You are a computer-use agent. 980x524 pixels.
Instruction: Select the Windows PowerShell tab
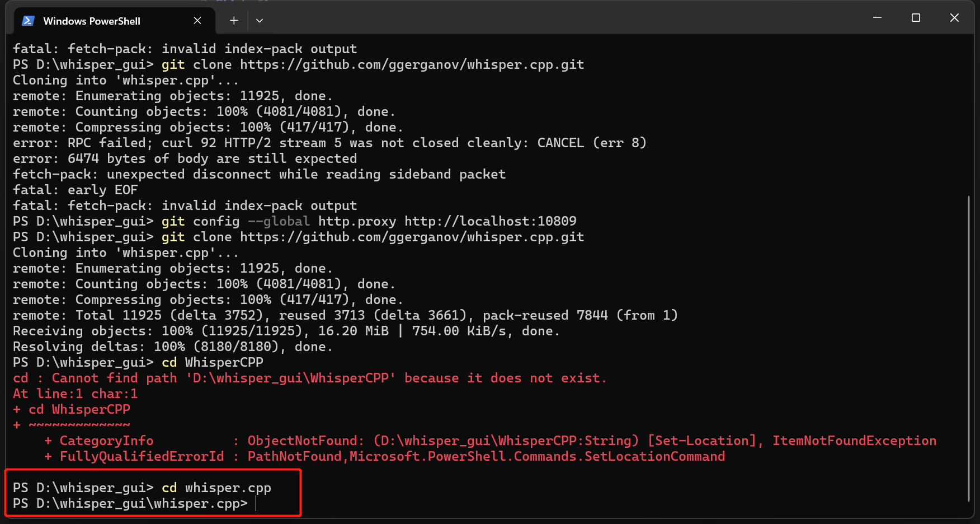coord(92,21)
